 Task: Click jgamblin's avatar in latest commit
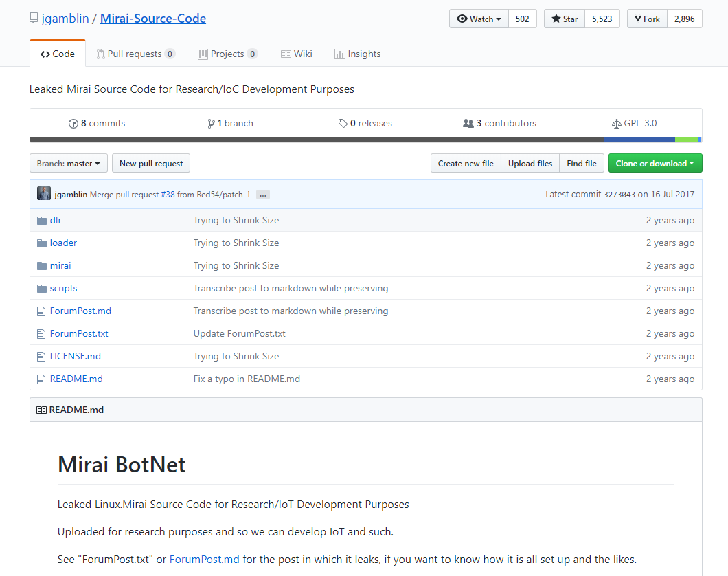coord(44,193)
